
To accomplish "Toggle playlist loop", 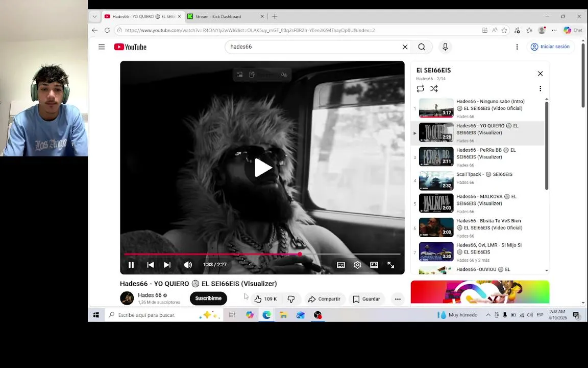I will coord(421,88).
